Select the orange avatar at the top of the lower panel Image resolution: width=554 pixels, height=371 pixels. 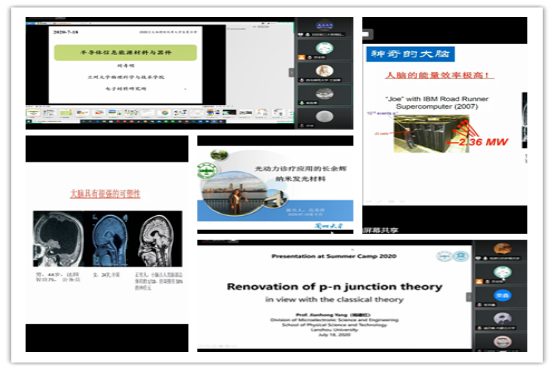[502, 249]
